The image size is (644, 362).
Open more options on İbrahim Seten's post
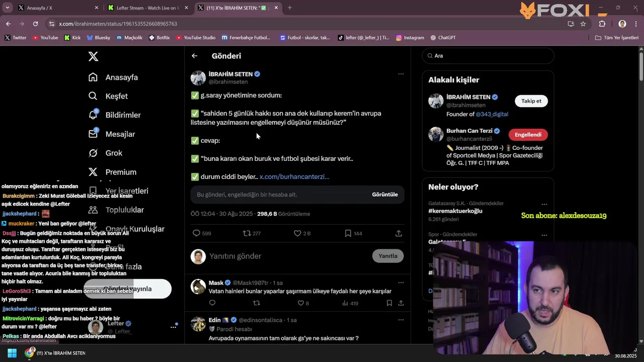tap(401, 74)
